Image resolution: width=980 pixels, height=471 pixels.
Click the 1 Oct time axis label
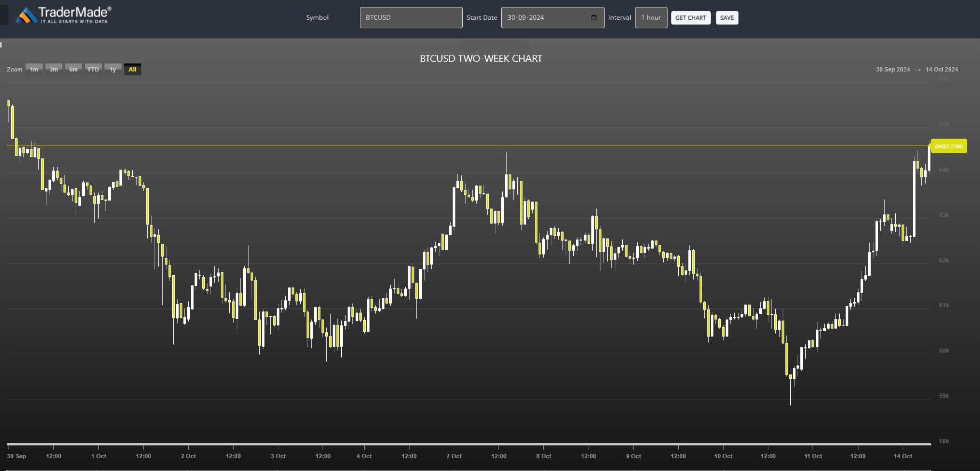pyautogui.click(x=99, y=456)
